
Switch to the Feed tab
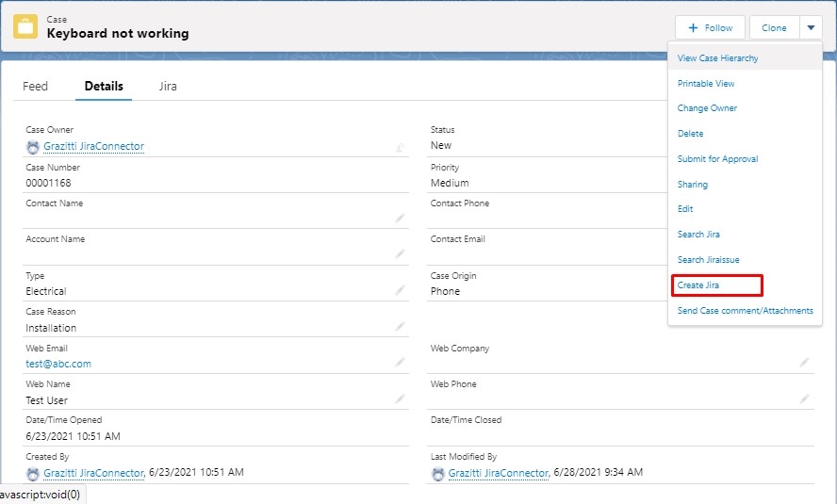tap(35, 87)
